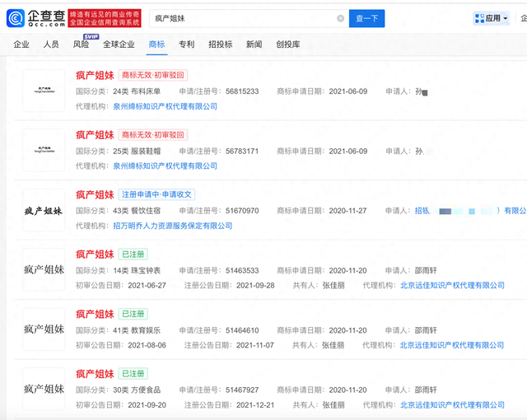Open trademark image for registration 51670970

coord(44,209)
